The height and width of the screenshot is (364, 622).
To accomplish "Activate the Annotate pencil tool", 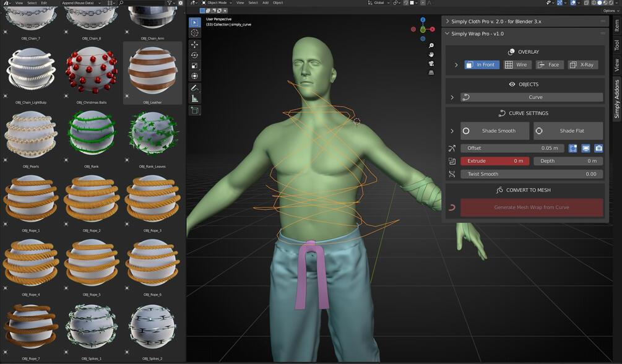I will [x=194, y=88].
